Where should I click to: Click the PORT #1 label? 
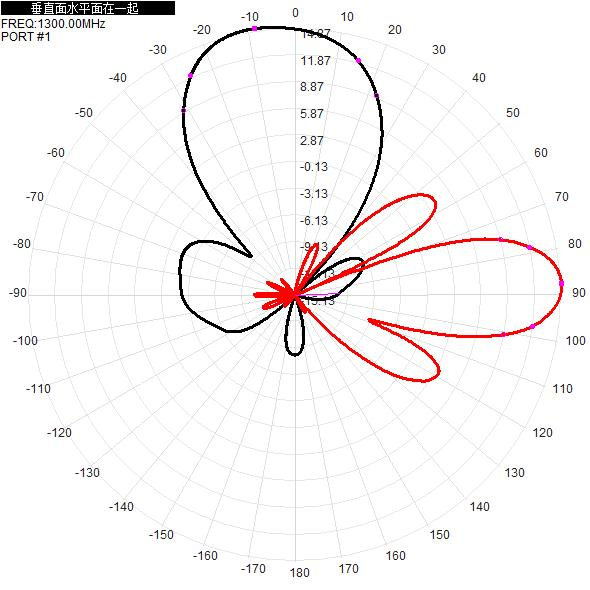pyautogui.click(x=26, y=37)
